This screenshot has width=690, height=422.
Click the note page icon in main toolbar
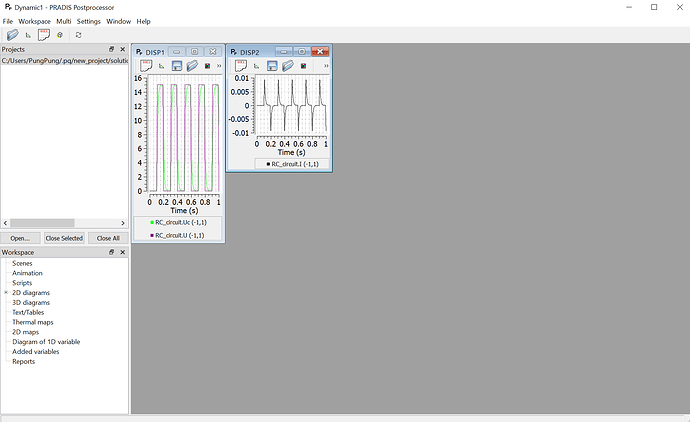tap(44, 35)
